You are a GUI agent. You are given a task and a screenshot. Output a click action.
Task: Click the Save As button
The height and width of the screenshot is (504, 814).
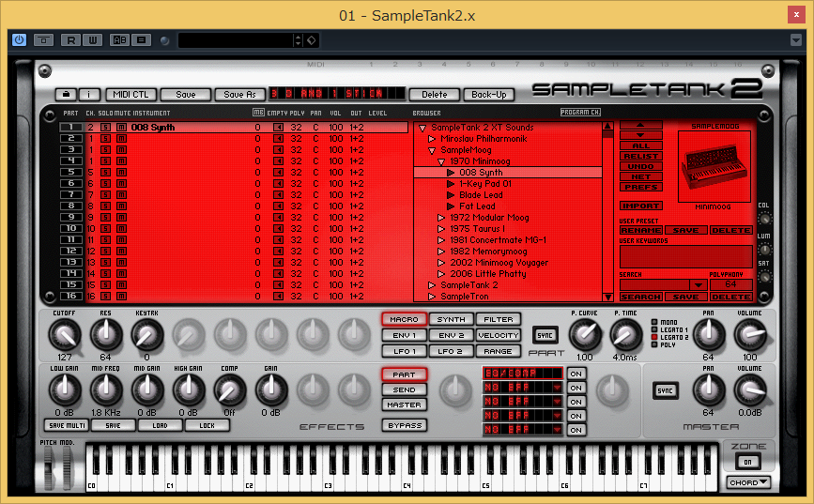coord(239,95)
